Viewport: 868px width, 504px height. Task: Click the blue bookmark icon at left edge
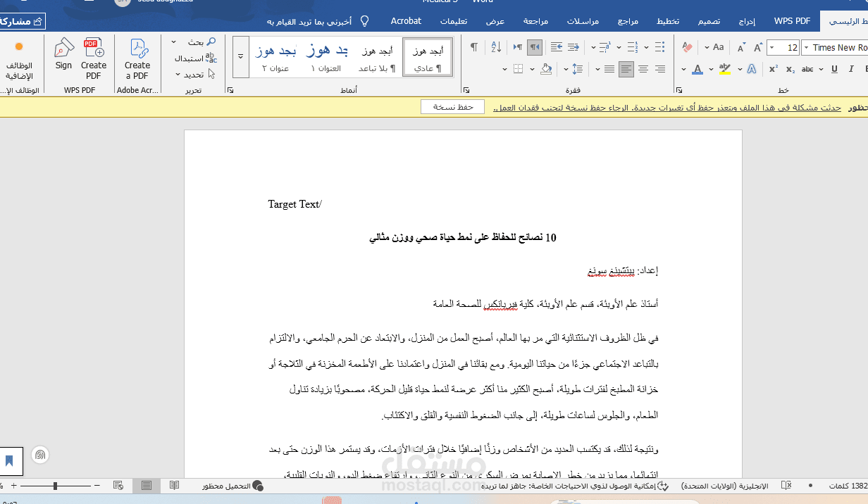tap(9, 461)
